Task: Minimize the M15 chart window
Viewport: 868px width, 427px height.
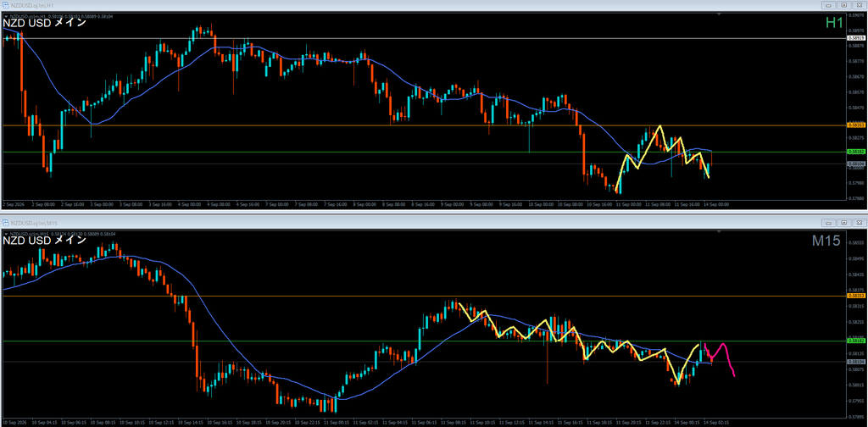Action: pyautogui.click(x=829, y=222)
